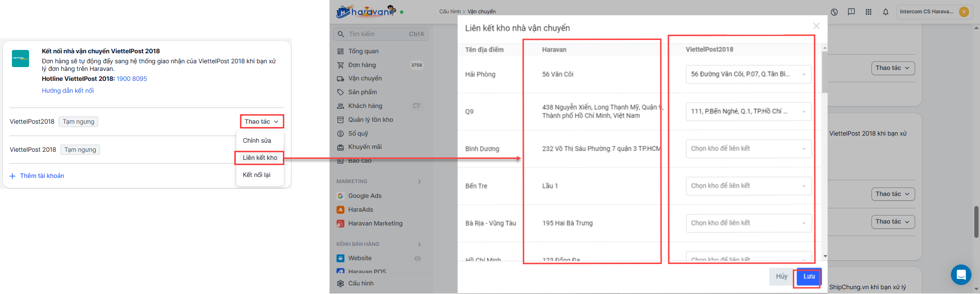980x294 pixels.
Task: Open Chọn kho dropdown for Bến Tre row
Action: (x=749, y=186)
